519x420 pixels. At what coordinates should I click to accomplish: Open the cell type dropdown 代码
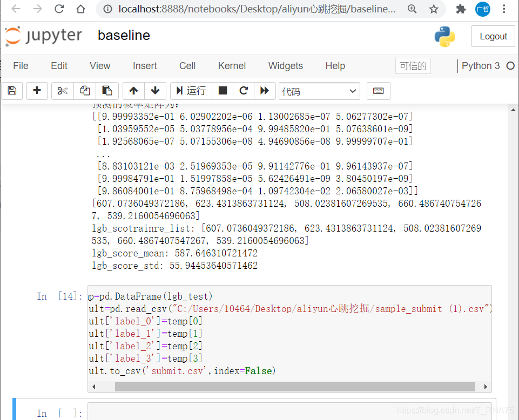pyautogui.click(x=319, y=91)
